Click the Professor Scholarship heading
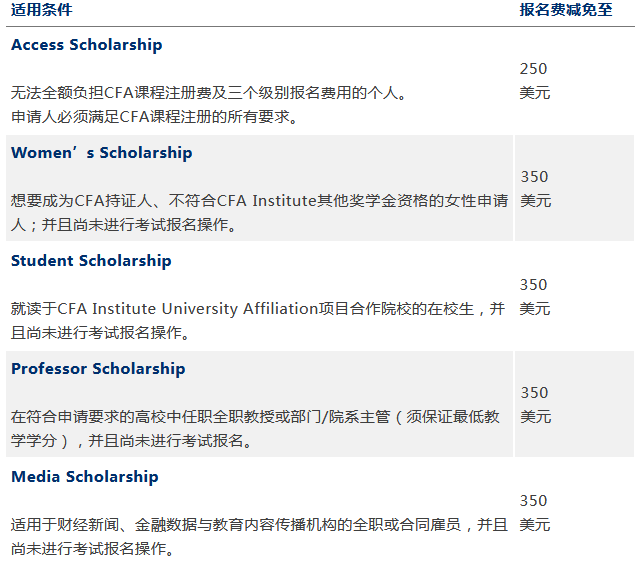This screenshot has height=562, width=638. [98, 369]
